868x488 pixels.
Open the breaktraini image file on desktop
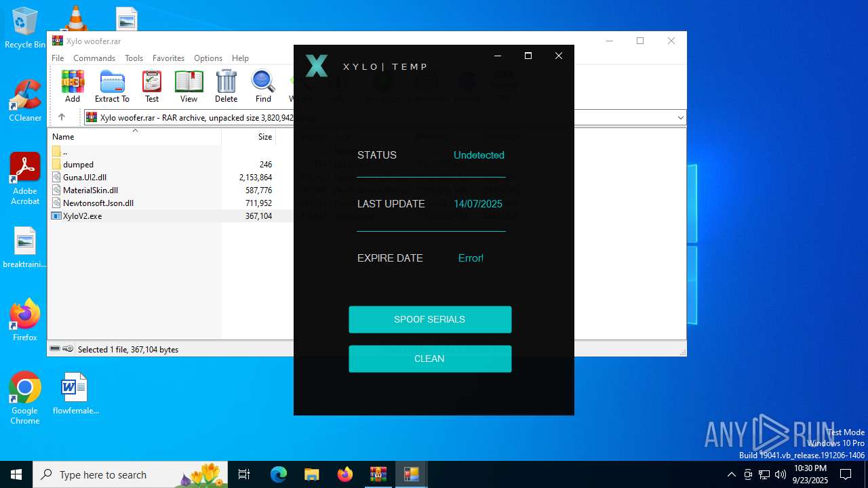pos(25,247)
